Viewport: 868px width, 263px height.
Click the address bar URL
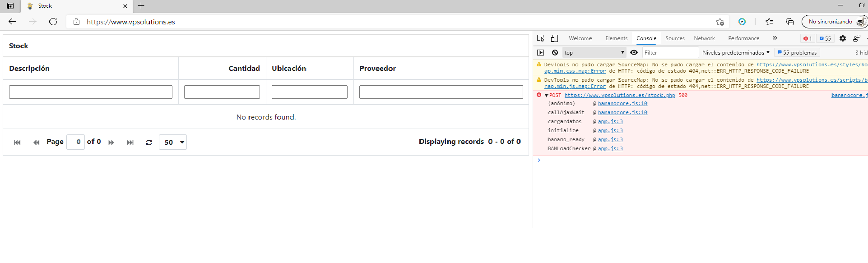click(131, 22)
